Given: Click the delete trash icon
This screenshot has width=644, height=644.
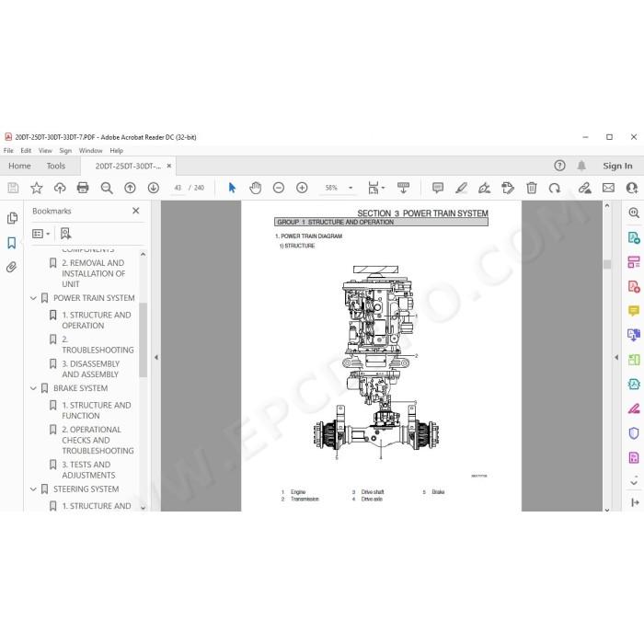Looking at the screenshot, I should 532,188.
